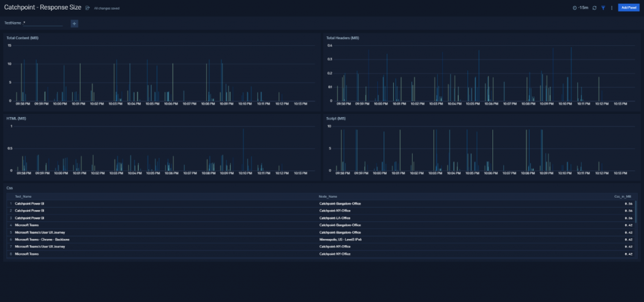Toggle the dashboard filter funnel icon
The image size is (644, 302).
603,8
